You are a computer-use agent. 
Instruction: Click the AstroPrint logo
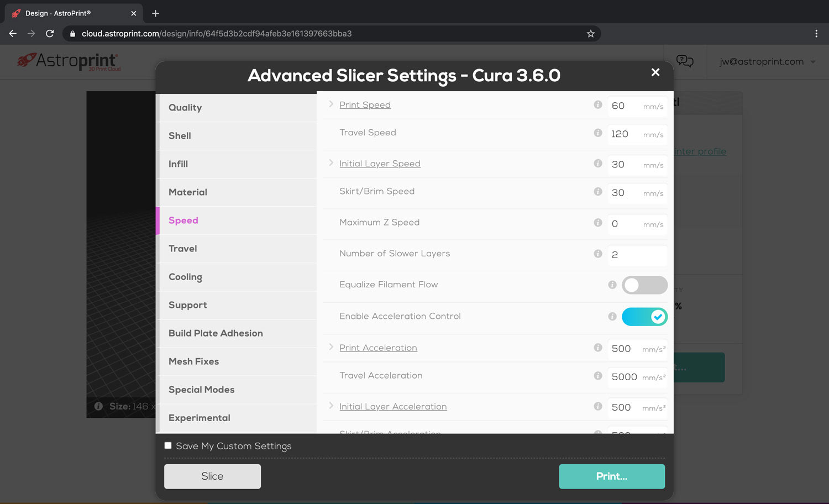pyautogui.click(x=69, y=61)
